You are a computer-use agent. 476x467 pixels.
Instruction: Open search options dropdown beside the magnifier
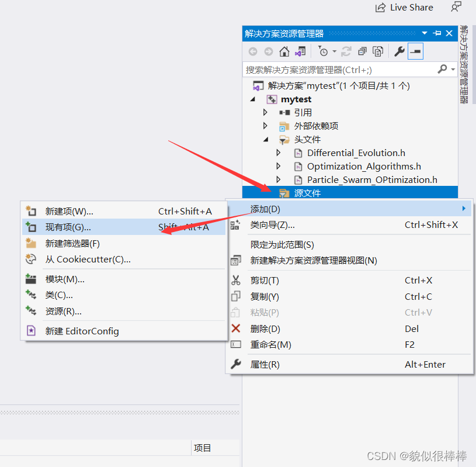[x=453, y=70]
